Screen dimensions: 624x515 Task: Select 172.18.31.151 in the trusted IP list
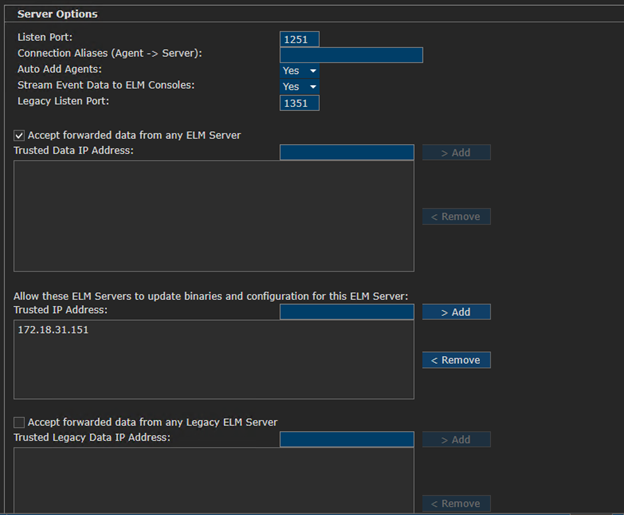53,330
